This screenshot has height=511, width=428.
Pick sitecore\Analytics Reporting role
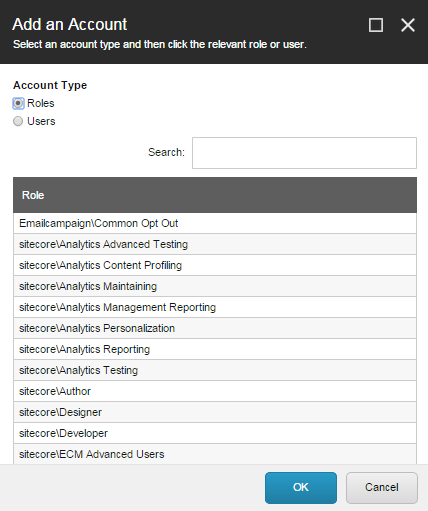pyautogui.click(x=215, y=349)
